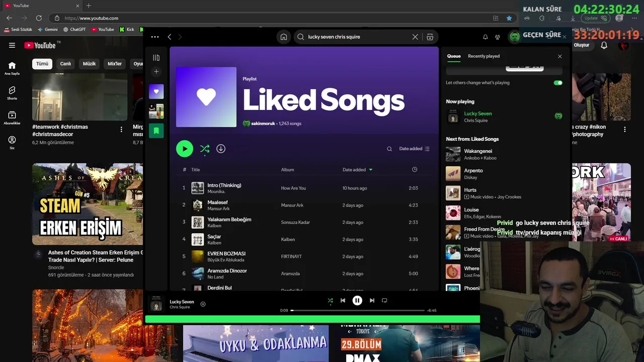Go forward in Spotify navigation
Viewport: 644px width, 362px height.
tap(180, 37)
